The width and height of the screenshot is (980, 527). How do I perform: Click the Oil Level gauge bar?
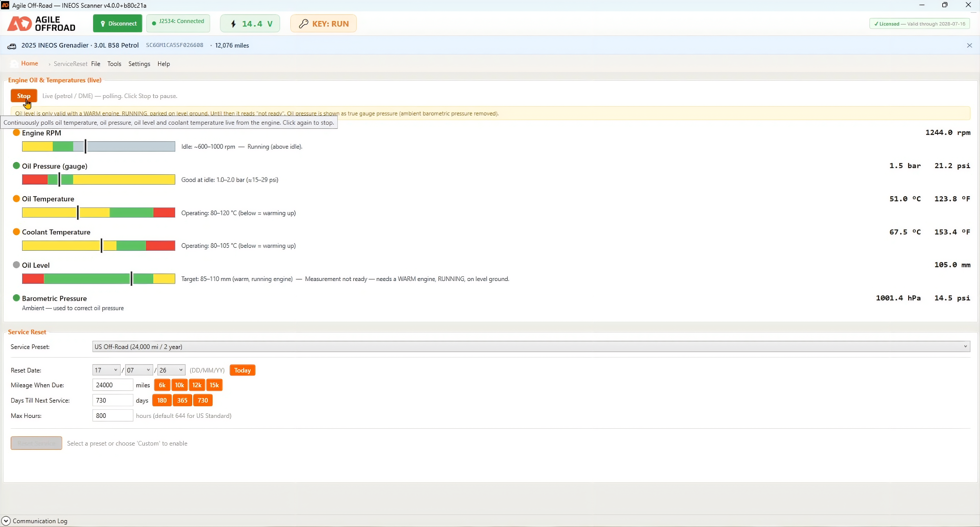click(x=98, y=279)
